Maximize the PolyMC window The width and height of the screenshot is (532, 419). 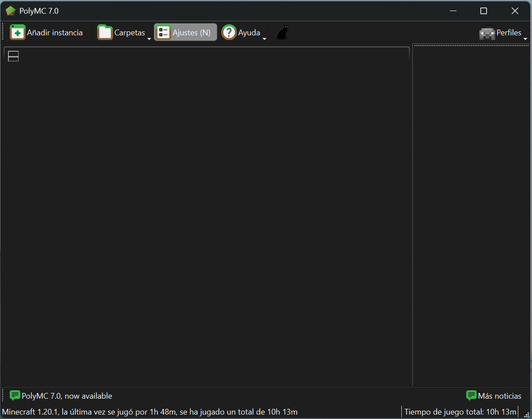(483, 11)
